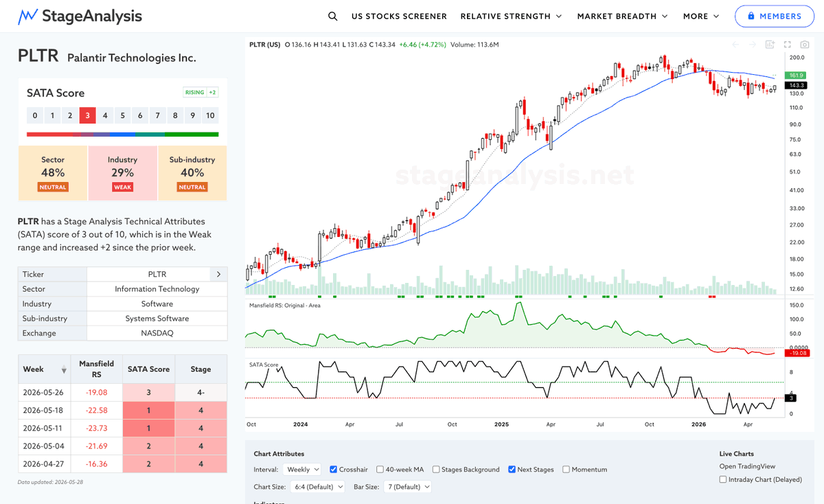Viewport: 824px width, 504px height.
Task: Click the PLTR ticker table cell
Action: [x=157, y=274]
